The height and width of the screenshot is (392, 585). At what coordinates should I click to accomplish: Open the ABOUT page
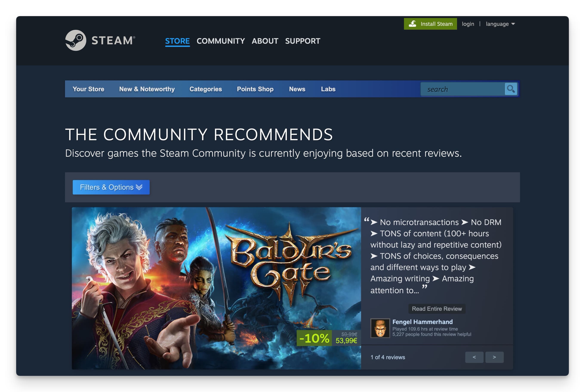tap(265, 41)
